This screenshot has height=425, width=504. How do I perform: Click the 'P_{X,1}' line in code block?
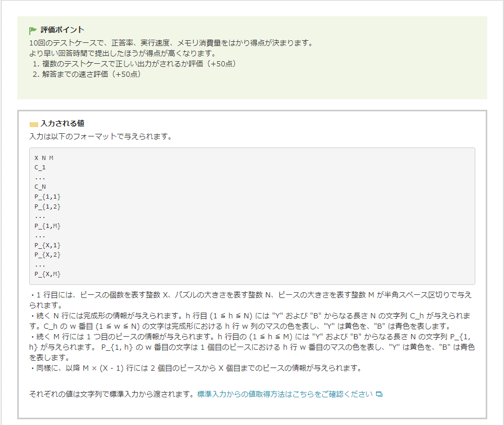tap(48, 245)
